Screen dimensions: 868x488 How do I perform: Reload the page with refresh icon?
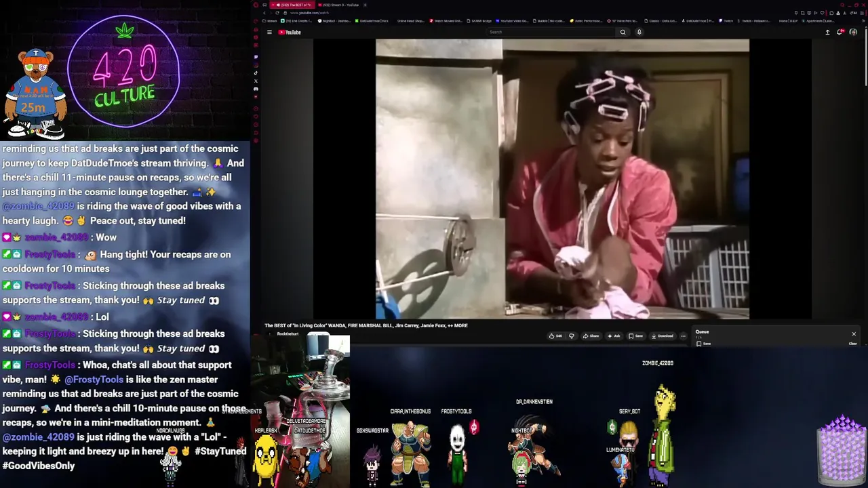coord(277,13)
